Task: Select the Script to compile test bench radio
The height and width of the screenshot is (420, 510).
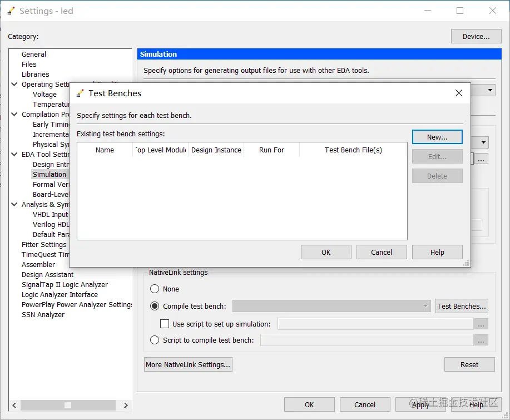Action: pyautogui.click(x=155, y=340)
